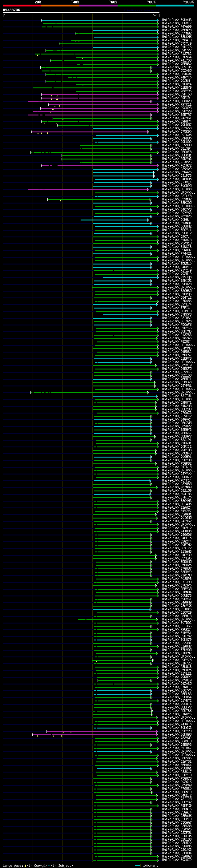
Task: Select the UniRef100_Q4C7V3 label
Action: pos(176,210)
